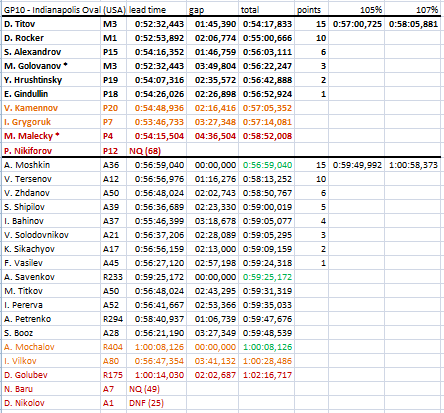Viewport: 444px width, 413px height.
Task: Click the points column header
Action: 309,10
